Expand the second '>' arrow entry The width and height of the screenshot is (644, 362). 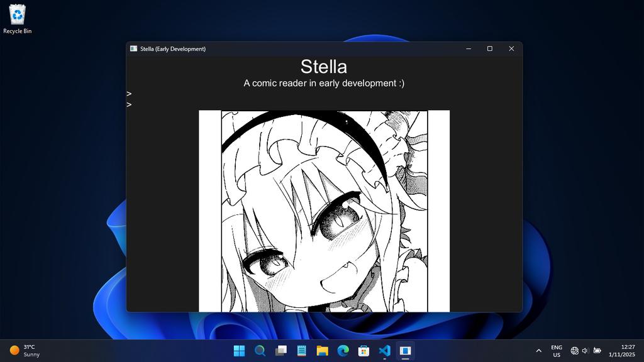(130, 104)
